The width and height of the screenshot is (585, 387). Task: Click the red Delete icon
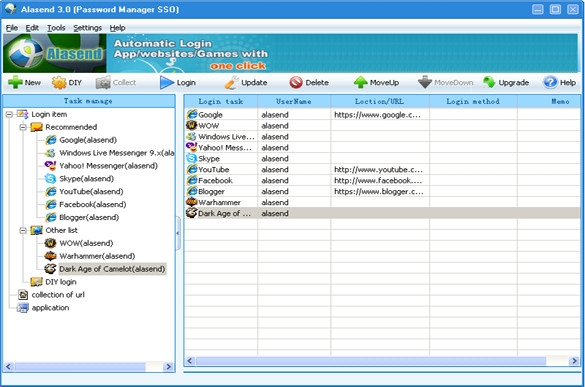pyautogui.click(x=296, y=82)
